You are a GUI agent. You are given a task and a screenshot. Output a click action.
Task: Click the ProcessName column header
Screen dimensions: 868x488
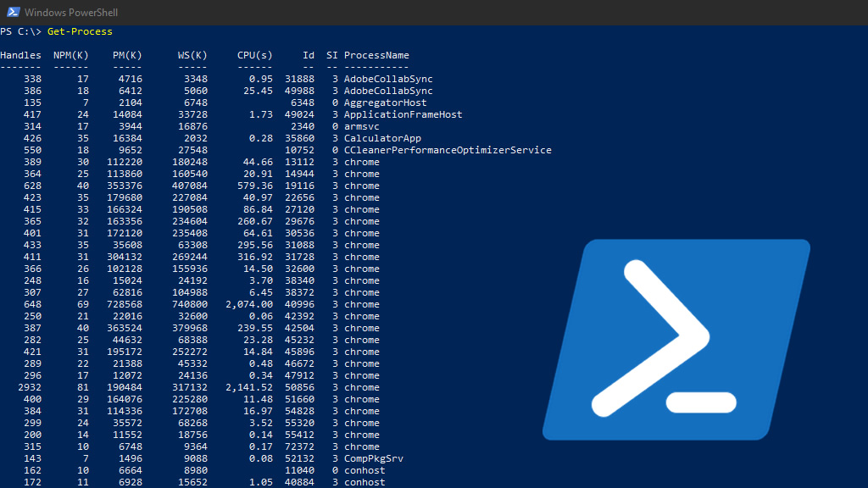coord(376,55)
